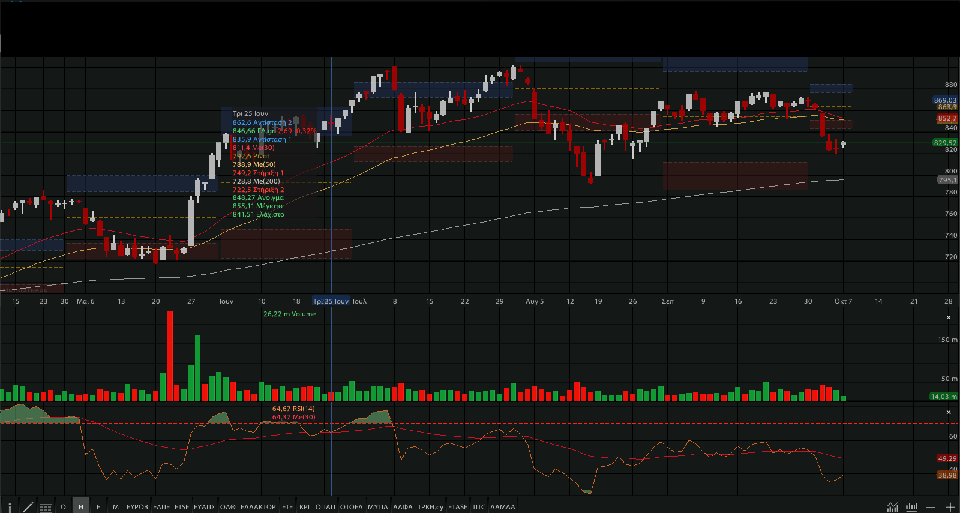Load the ΜΥΤΙΛ symbol
Image resolution: width=960 pixels, height=513 pixels.
(x=378, y=507)
